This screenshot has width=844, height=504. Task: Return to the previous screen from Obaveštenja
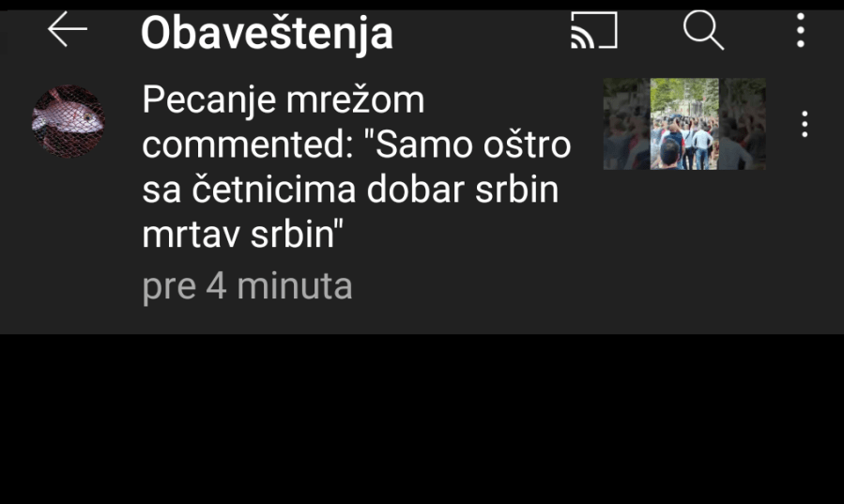pyautogui.click(x=68, y=30)
